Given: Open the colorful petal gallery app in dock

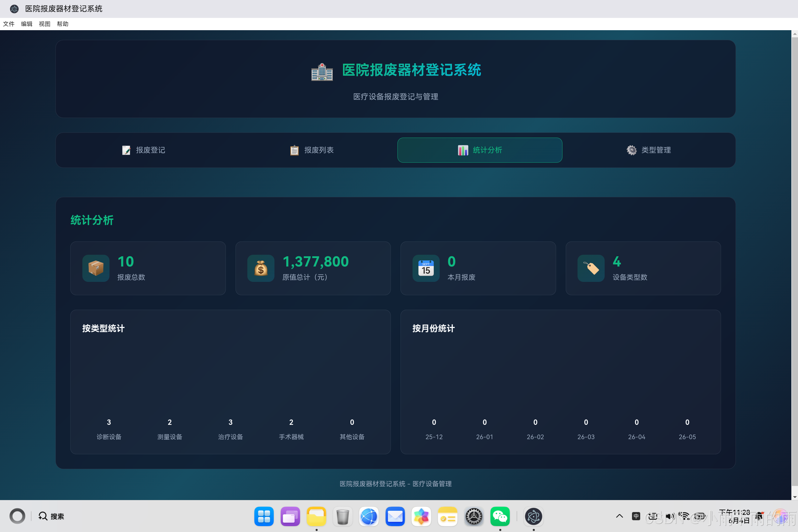Looking at the screenshot, I should point(421,516).
